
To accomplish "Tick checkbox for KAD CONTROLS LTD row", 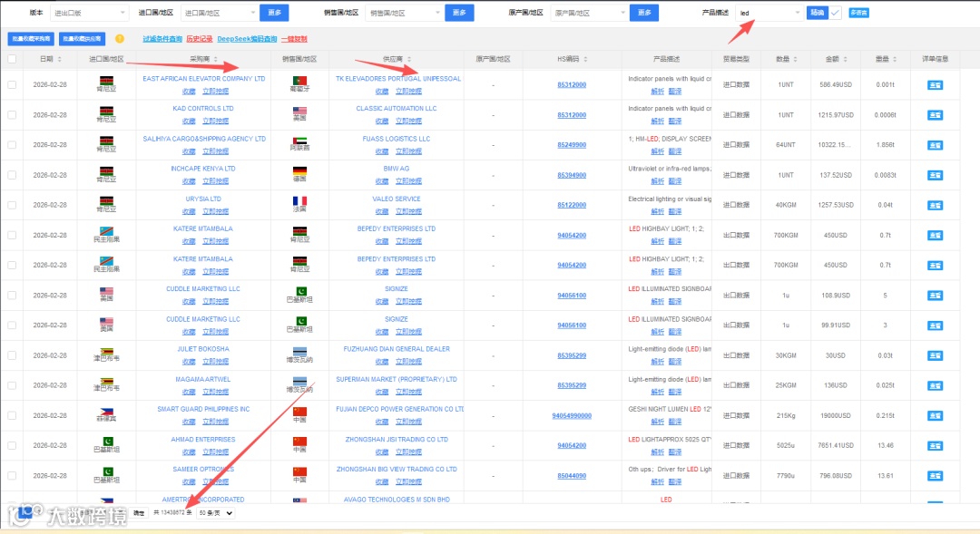I will (12, 115).
